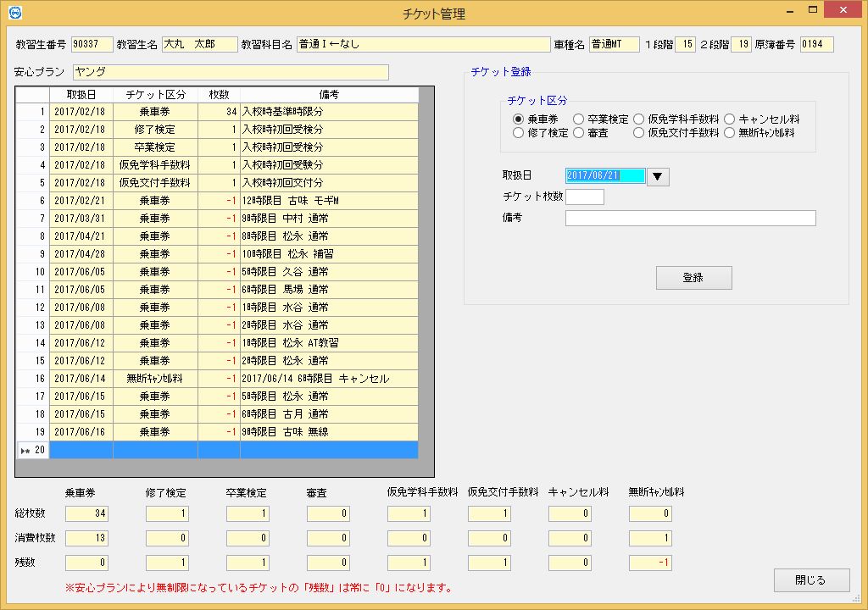Click the 安心プラン field showing ヤング
The width and height of the screenshot is (868, 610).
pos(231,72)
